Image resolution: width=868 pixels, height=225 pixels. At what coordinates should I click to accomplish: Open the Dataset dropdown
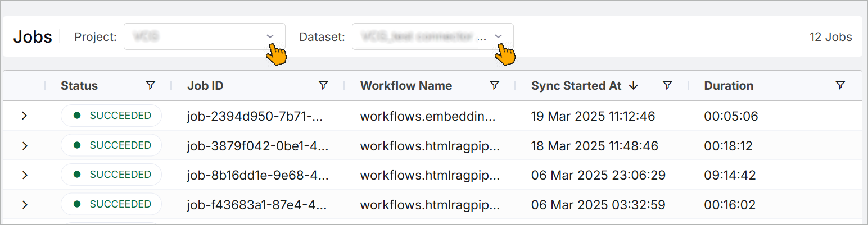coord(432,36)
